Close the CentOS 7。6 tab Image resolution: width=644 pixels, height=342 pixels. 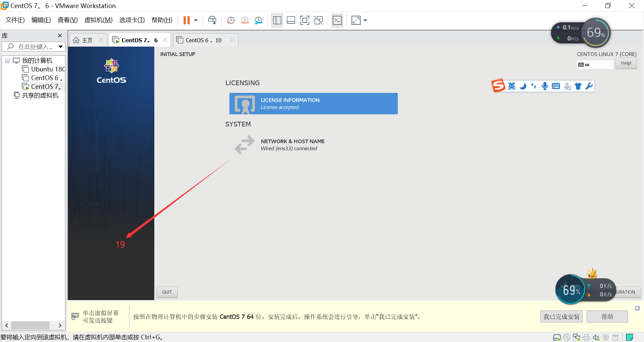click(165, 40)
